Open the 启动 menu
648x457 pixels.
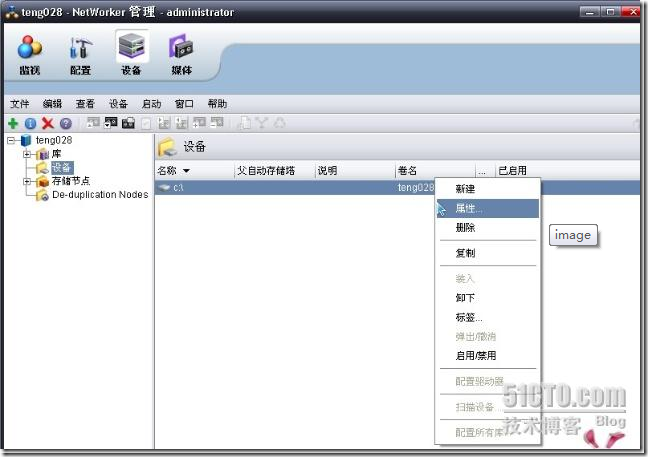pyautogui.click(x=151, y=104)
